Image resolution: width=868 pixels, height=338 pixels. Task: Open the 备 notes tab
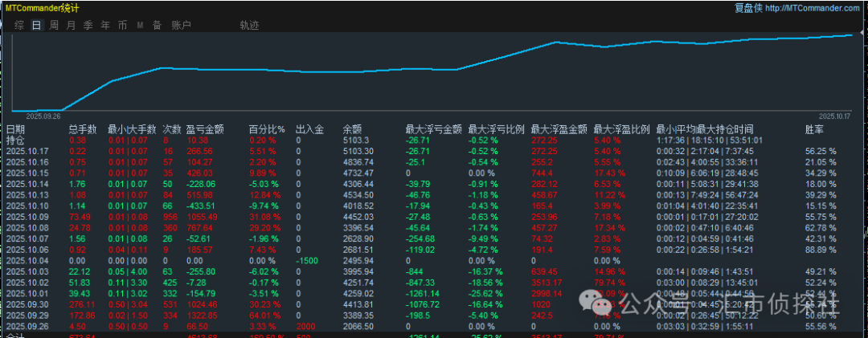pos(158,25)
